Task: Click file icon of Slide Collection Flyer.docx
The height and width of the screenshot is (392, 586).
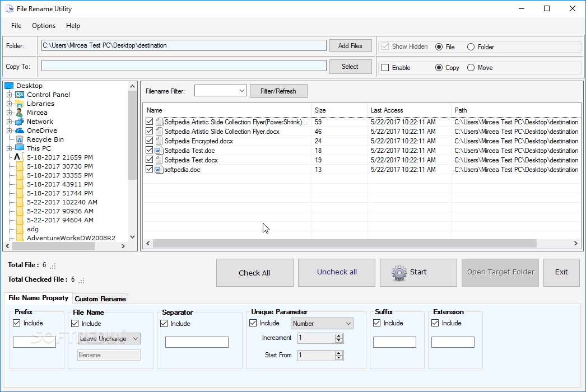Action: (159, 132)
